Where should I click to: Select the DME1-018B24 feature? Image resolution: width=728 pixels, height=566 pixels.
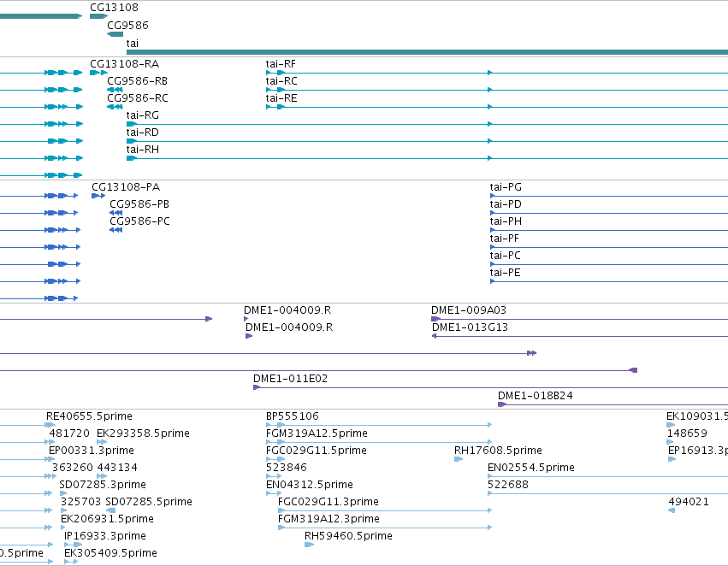613,404
